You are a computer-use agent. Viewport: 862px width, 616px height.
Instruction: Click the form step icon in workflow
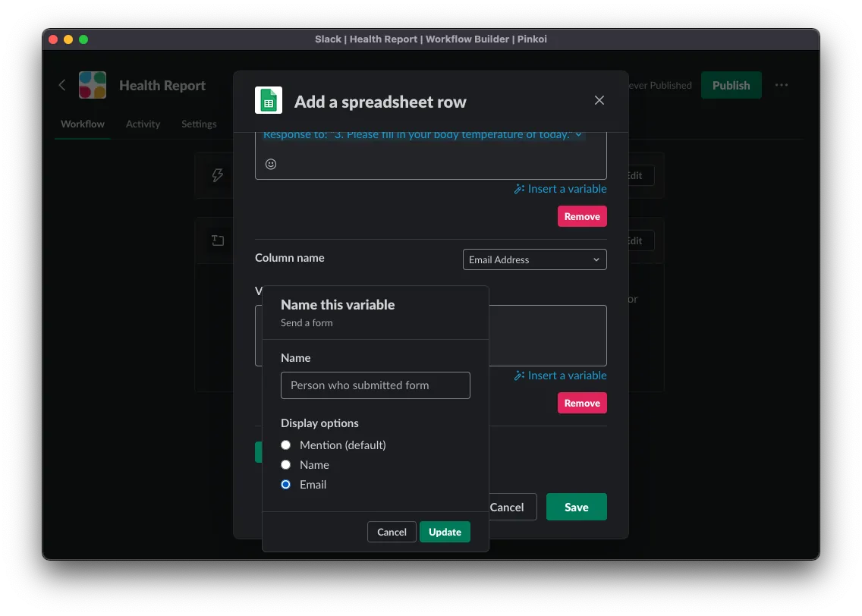point(218,240)
